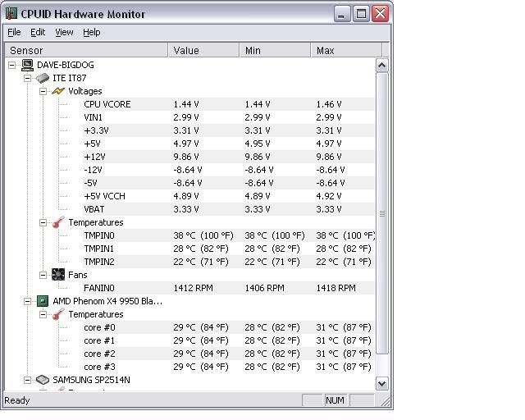The width and height of the screenshot is (525, 420).
Task: Select the +12V voltage row
Action: pos(229,157)
